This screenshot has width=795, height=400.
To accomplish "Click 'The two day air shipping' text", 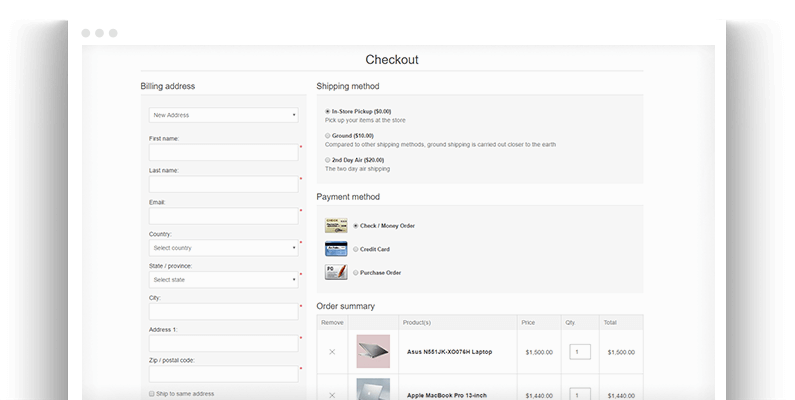I will click(357, 169).
